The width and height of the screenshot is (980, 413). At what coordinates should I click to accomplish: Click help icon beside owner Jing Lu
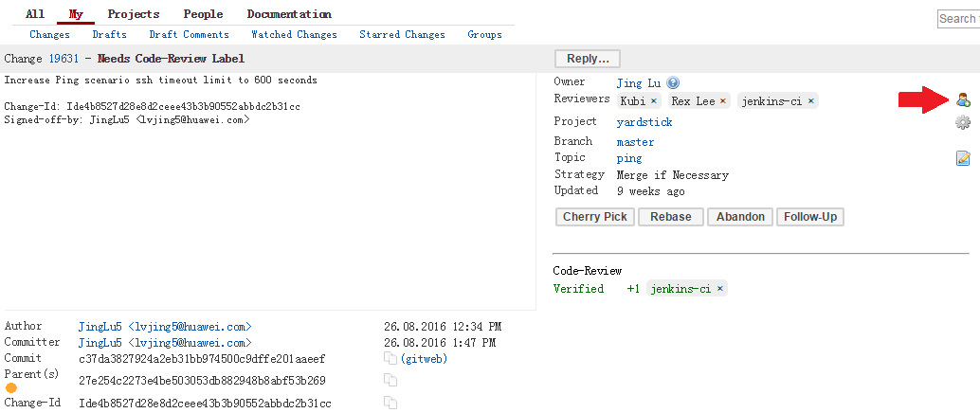(673, 83)
